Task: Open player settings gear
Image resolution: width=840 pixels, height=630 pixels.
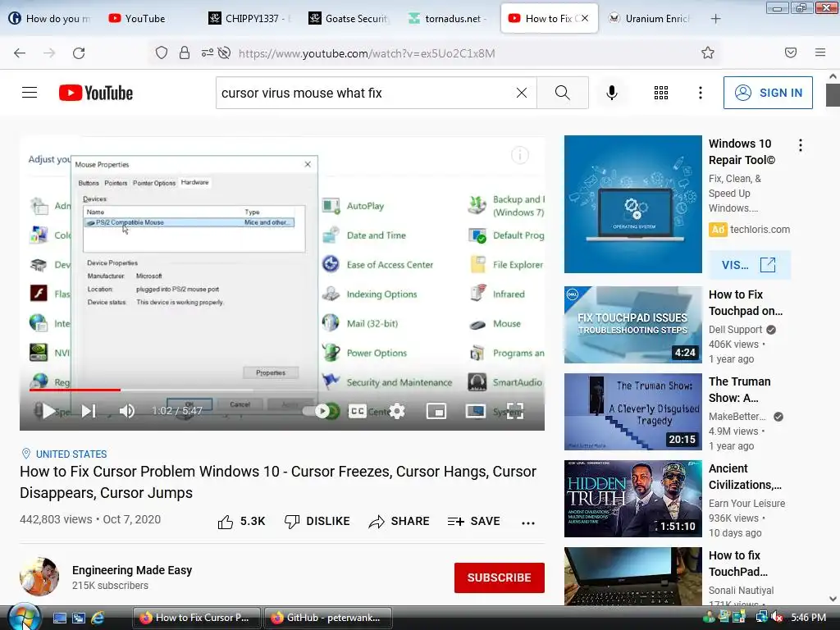Action: 397,411
